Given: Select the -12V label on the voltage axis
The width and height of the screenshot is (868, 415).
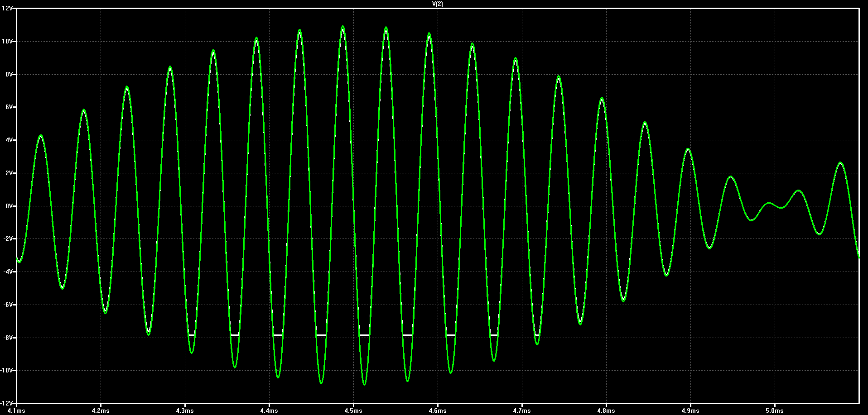Looking at the screenshot, I should click(7, 403).
